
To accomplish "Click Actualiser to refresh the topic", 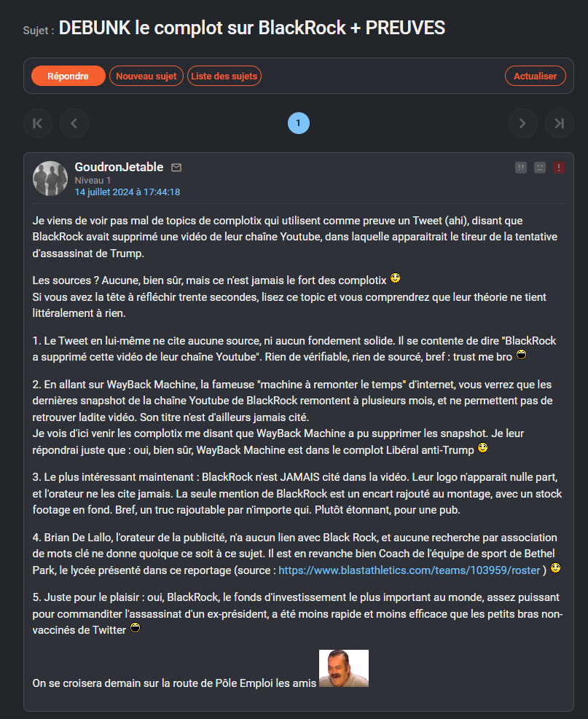I will pos(536,76).
